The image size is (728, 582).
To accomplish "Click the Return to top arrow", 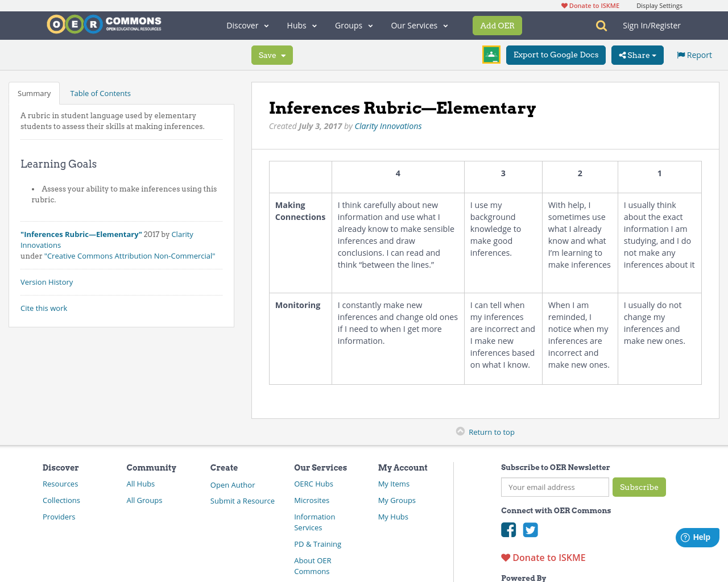I will [x=461, y=431].
